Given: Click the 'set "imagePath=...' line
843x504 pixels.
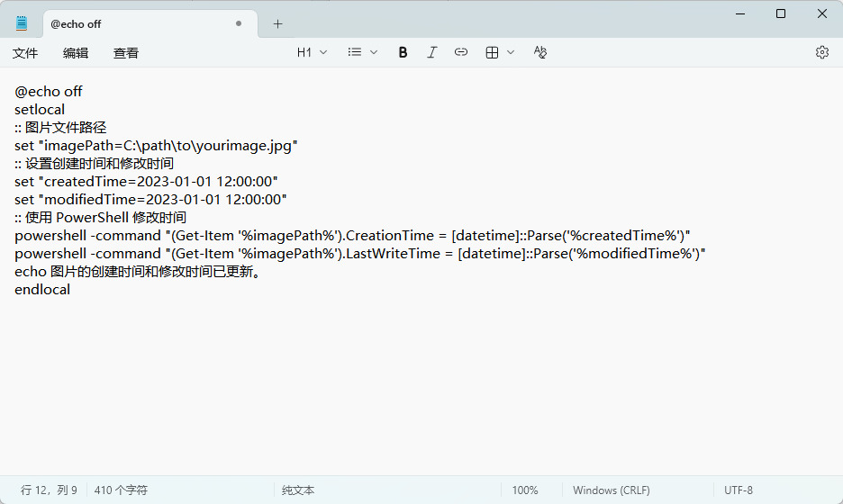Looking at the screenshot, I should [156, 146].
